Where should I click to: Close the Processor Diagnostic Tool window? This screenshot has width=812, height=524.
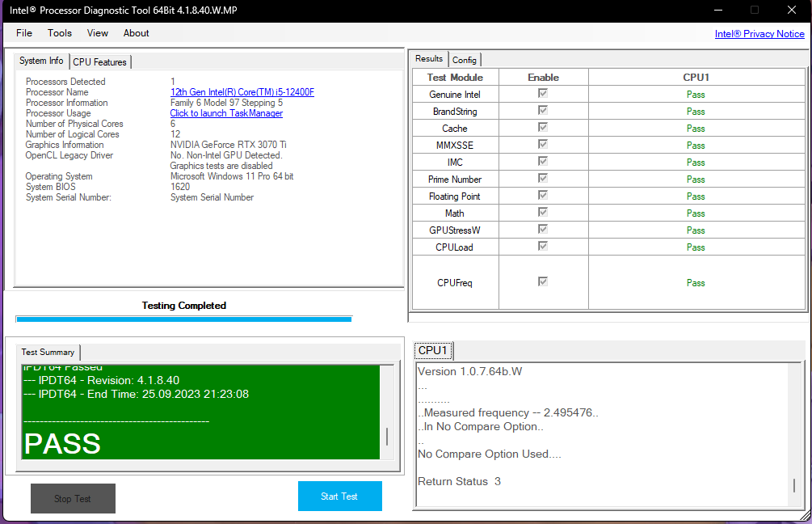coord(791,10)
